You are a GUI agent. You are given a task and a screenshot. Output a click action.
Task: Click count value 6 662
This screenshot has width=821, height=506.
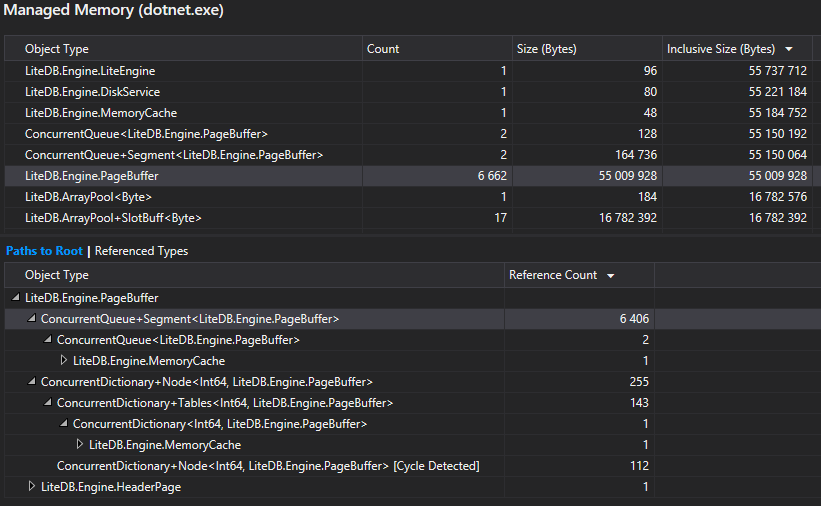(x=492, y=176)
